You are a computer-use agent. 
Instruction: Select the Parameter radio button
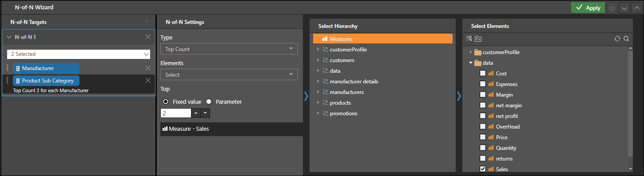click(x=209, y=102)
